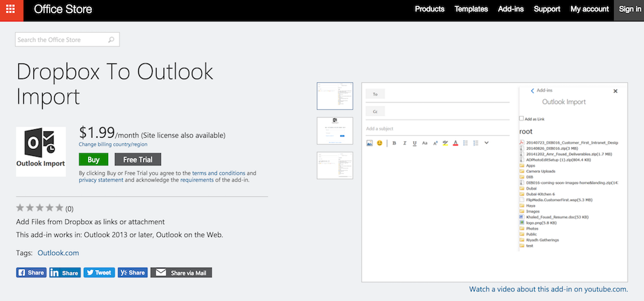This screenshot has height=301, width=644.
Task: Click the LinkedIn Share button
Action: point(65,273)
